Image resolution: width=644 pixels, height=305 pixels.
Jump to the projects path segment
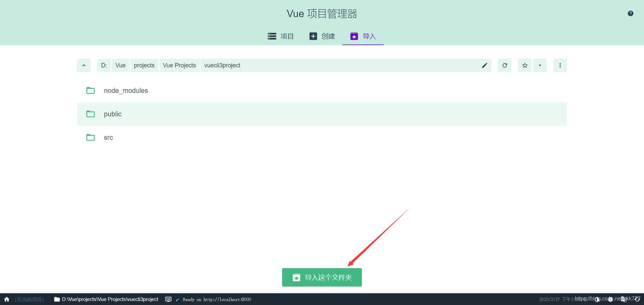tap(144, 65)
